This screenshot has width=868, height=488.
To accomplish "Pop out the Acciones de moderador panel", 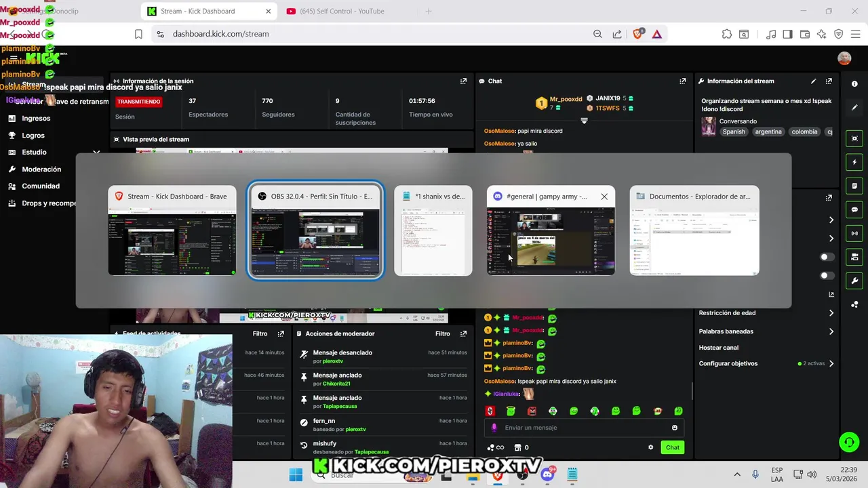I will coord(463,333).
